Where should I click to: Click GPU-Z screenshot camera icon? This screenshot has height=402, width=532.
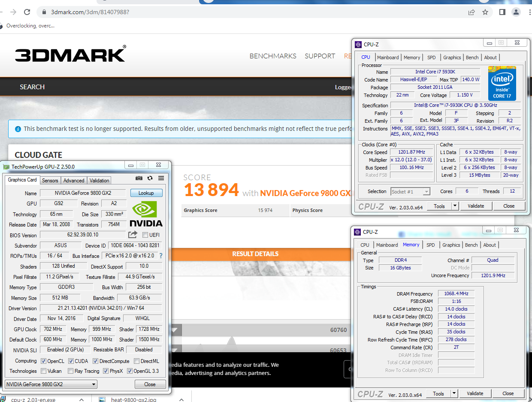pyautogui.click(x=139, y=178)
